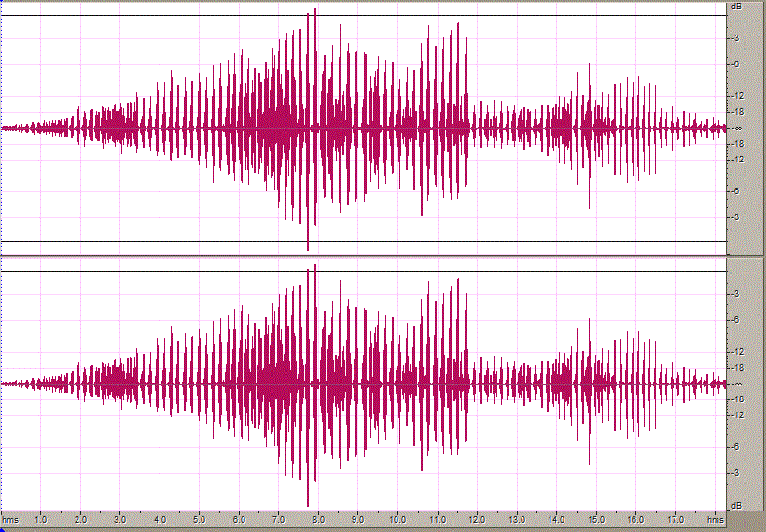Click the 1.0 mark on the time ruler

41,519
